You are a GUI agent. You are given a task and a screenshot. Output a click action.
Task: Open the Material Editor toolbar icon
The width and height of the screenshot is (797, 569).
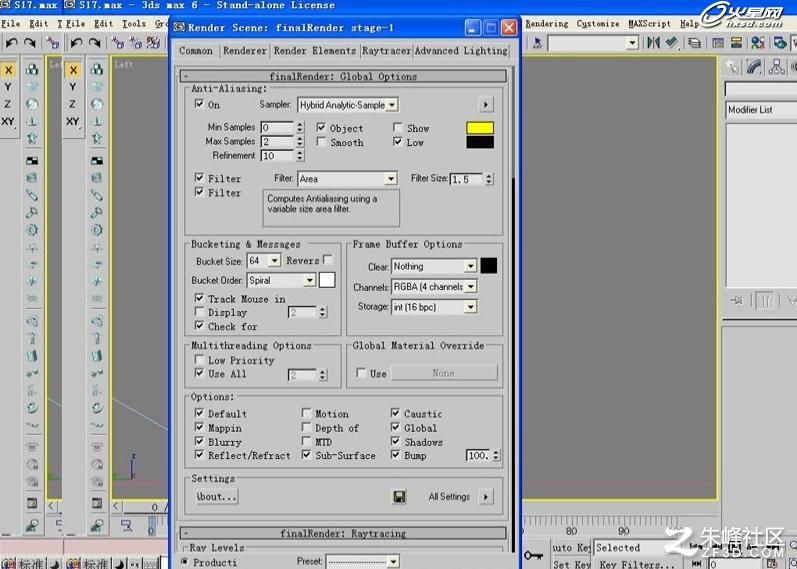pos(758,43)
